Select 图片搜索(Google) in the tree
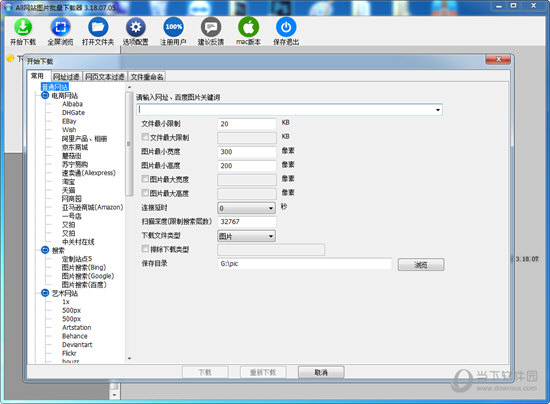Screen dimensions: 550x404 coord(88,276)
